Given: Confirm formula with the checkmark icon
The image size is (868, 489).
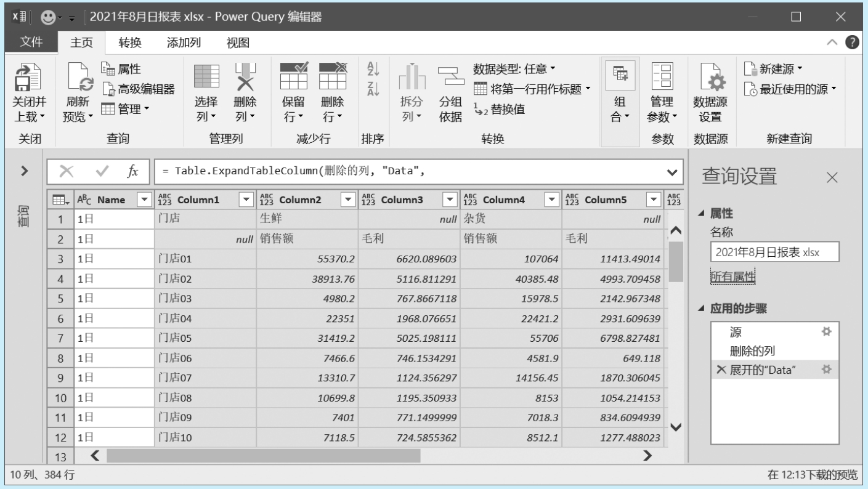Looking at the screenshot, I should (x=102, y=171).
